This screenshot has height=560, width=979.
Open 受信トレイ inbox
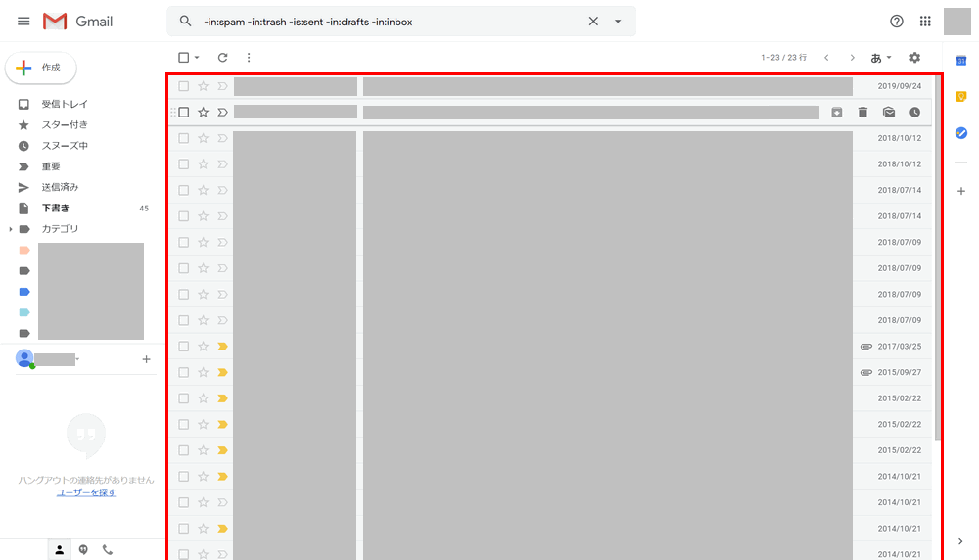pyautogui.click(x=65, y=104)
